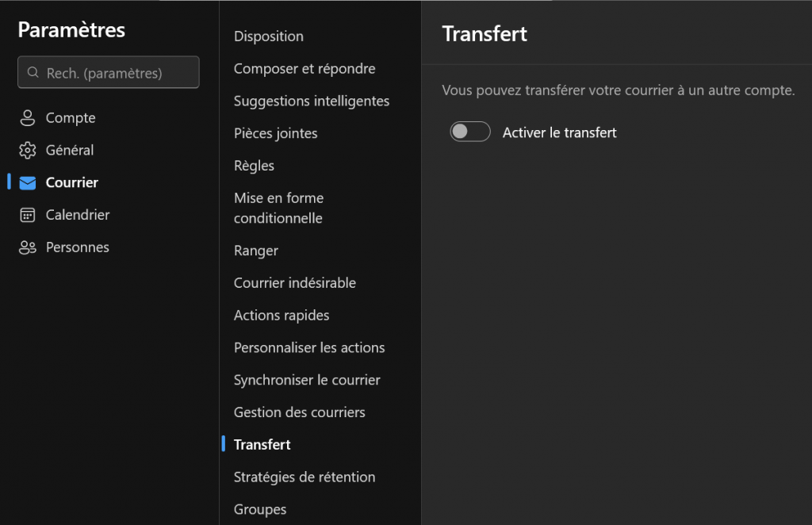
Task: Go to Pièces jointes settings
Action: point(276,134)
